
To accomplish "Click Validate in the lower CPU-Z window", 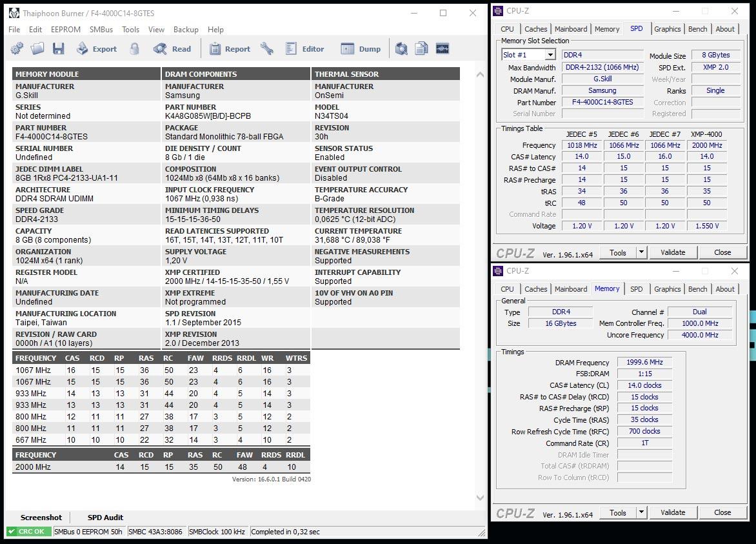I will point(673,512).
